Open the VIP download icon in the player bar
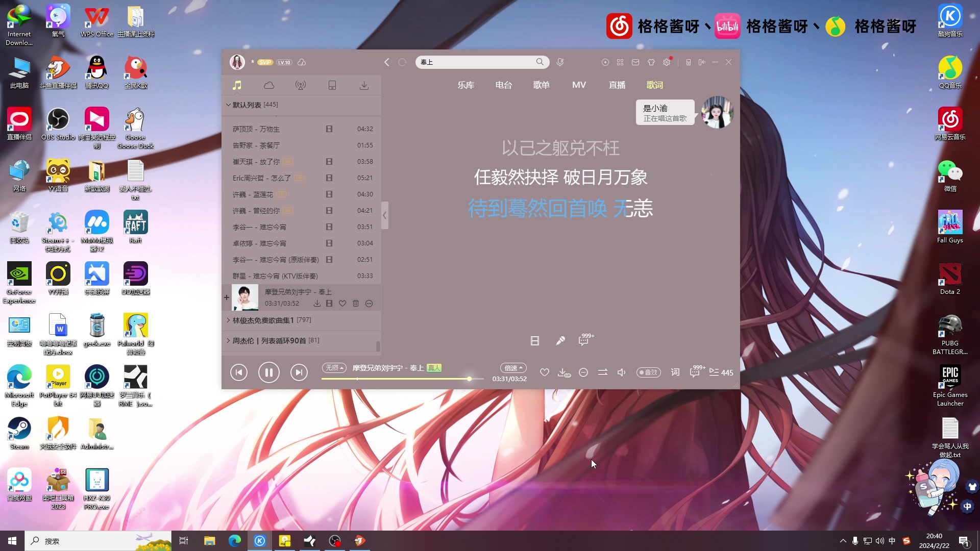Viewport: 980px width, 551px height. tap(564, 373)
